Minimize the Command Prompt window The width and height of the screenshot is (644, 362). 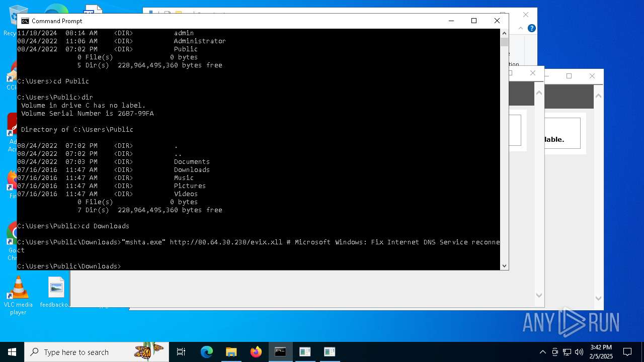click(x=451, y=21)
